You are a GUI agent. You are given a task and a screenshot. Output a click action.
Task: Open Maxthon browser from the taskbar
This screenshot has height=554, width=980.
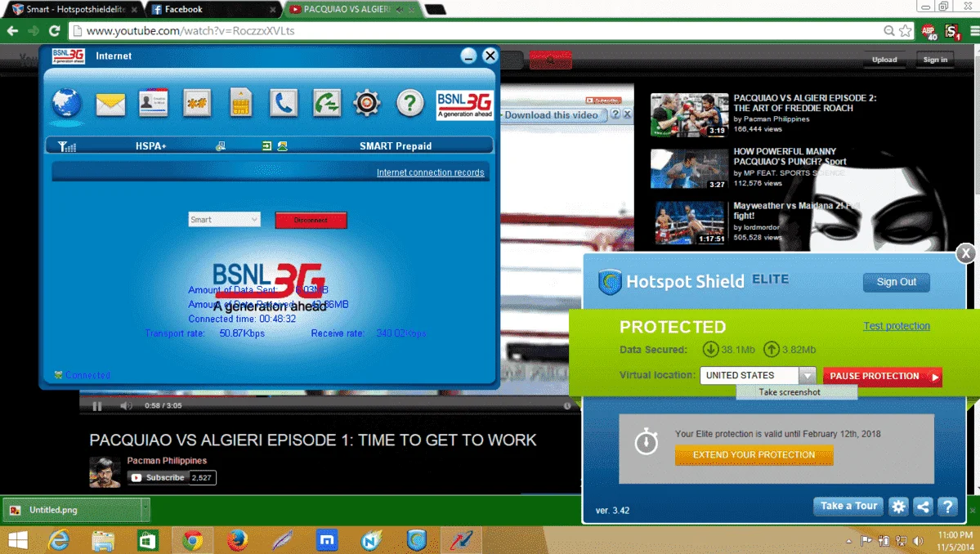pyautogui.click(x=327, y=540)
